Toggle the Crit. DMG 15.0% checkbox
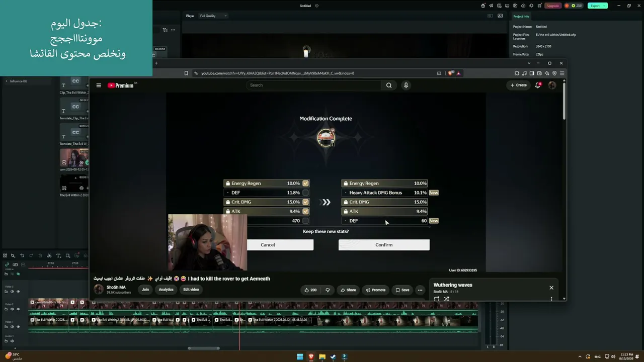Viewport: 644px width, 362px height. tap(305, 202)
